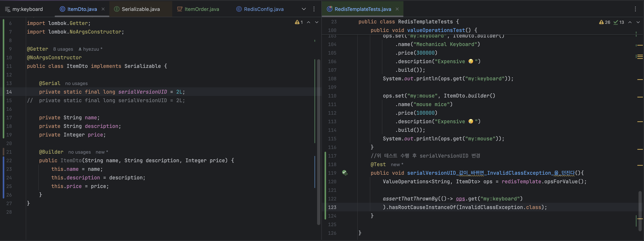Show hidden tabs dropdown in left editor
The height and width of the screenshot is (241, 644).
(x=304, y=9)
